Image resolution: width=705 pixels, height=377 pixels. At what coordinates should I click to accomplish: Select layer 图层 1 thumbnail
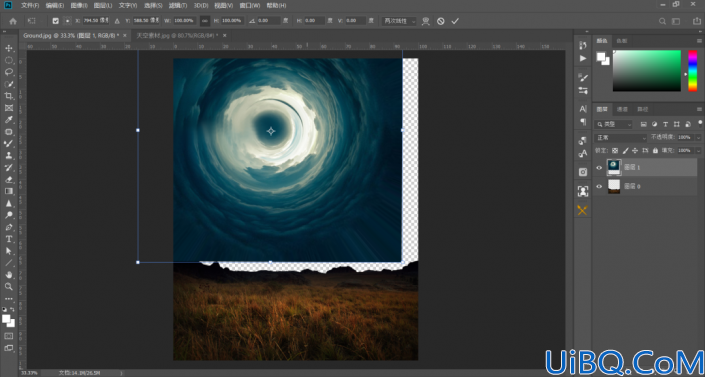(614, 167)
